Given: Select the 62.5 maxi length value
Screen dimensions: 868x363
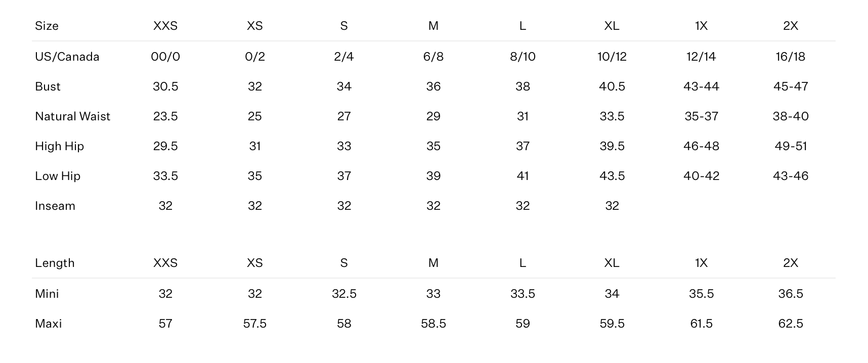Looking at the screenshot, I should point(791,324).
